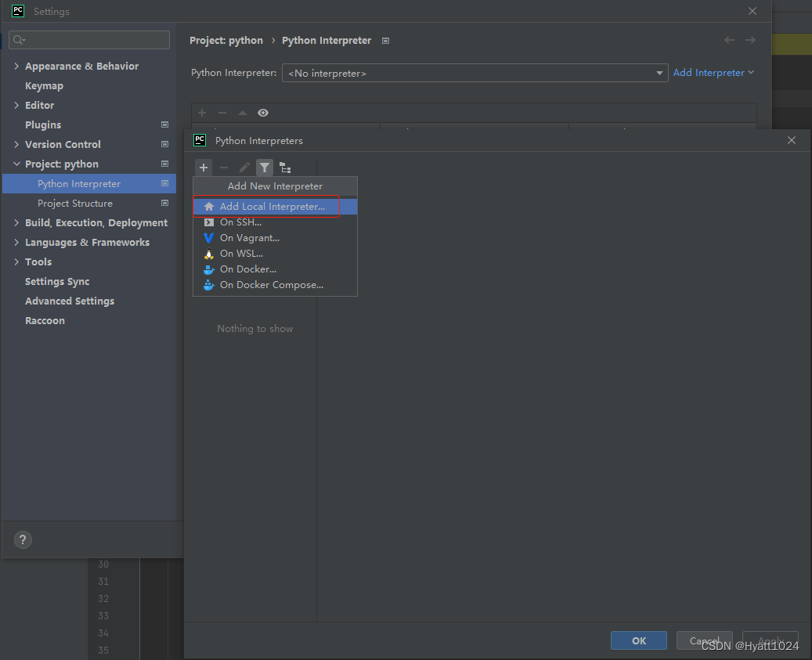Expand the Tools tree node
Image resolution: width=812 pixels, height=660 pixels.
coord(16,262)
